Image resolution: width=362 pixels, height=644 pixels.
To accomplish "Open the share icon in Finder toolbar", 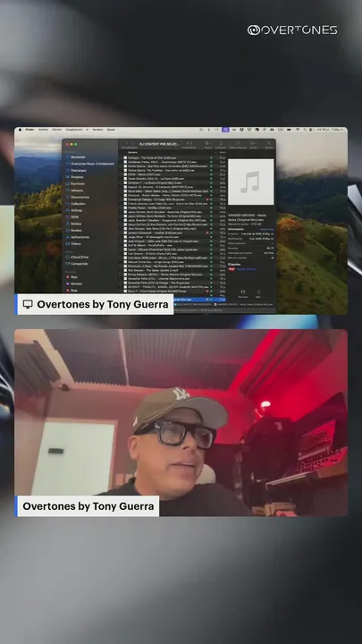I will 220,143.
